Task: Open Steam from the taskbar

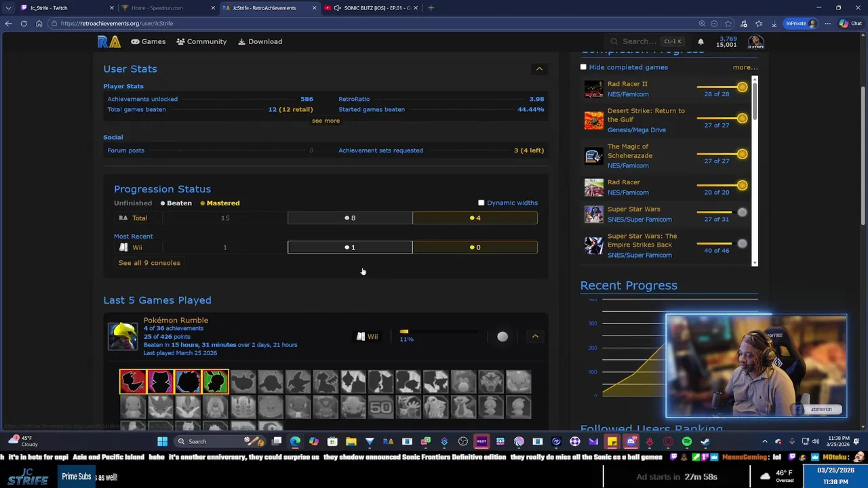Action: pos(705,442)
